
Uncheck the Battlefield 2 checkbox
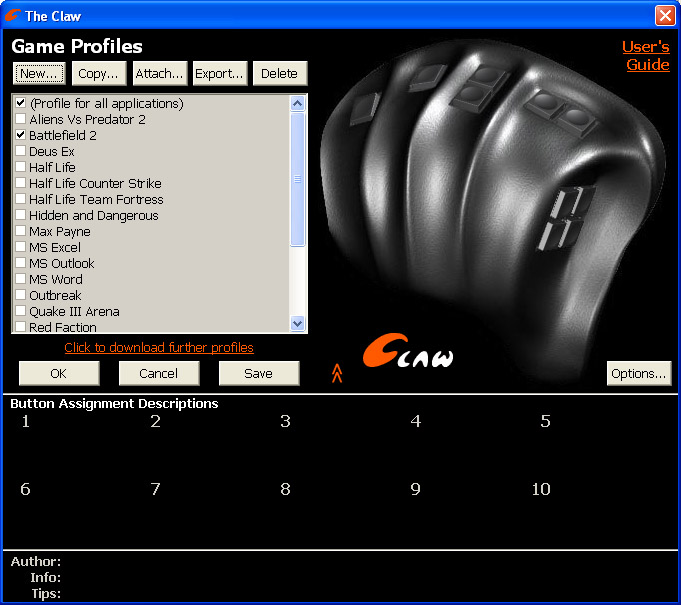(x=20, y=135)
